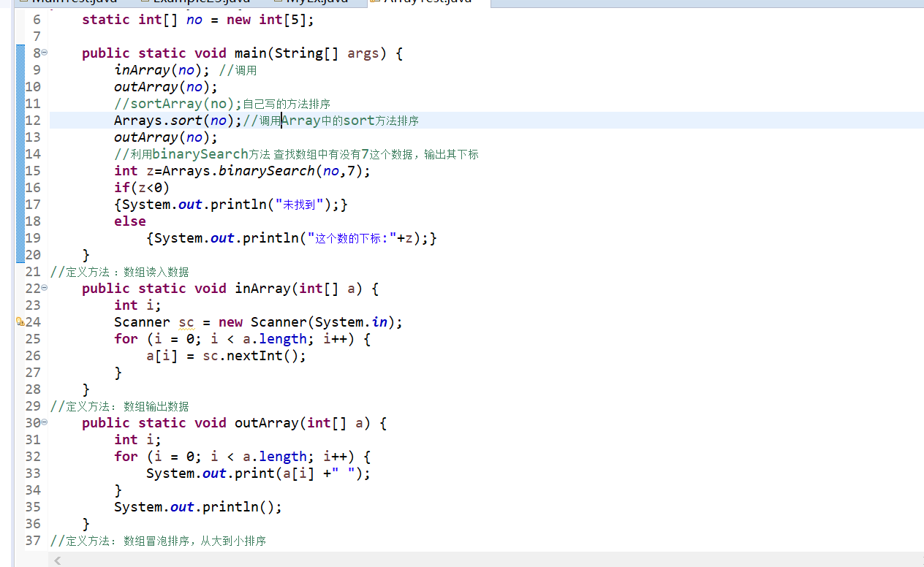Click comment '//定义方法: 数组输出数据'
This screenshot has width=924, height=567.
point(119,406)
